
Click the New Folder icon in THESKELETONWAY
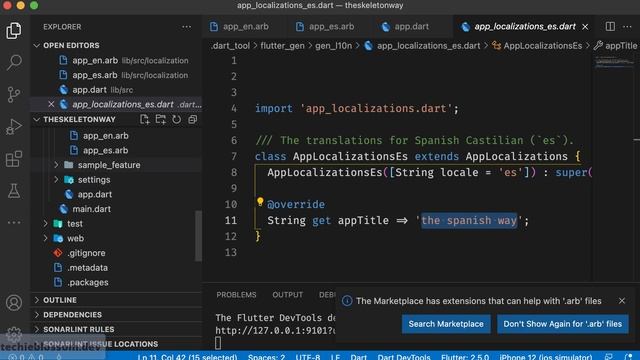(x=160, y=119)
